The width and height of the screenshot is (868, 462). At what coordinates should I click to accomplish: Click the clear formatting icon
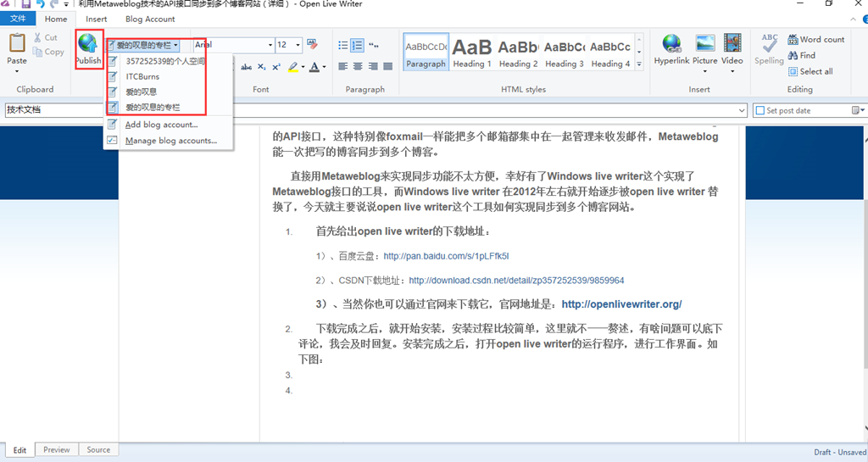312,44
